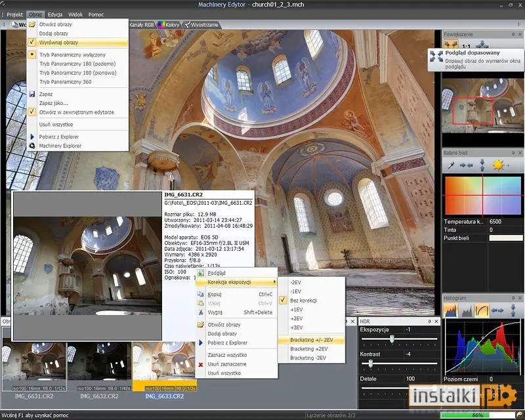Click the sun daylight preset icon
The image size is (525, 420).
[x=498, y=165]
